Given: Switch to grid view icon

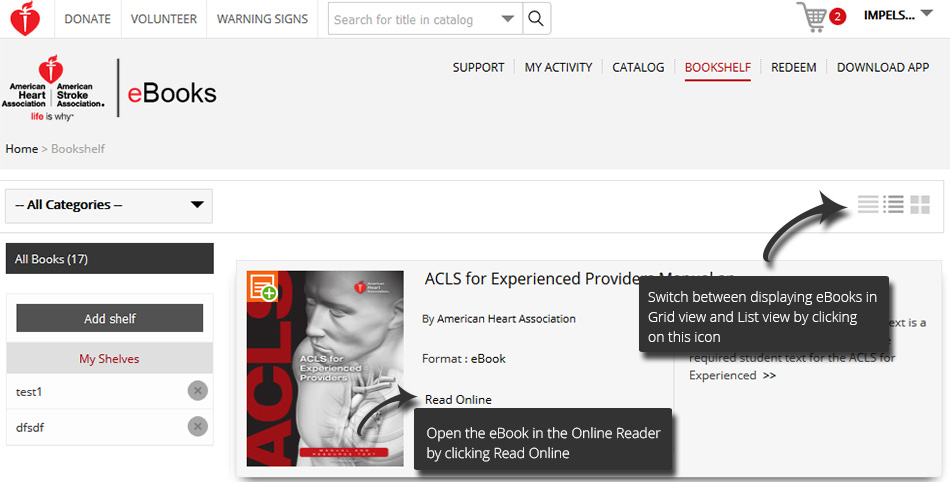Looking at the screenshot, I should (920, 205).
